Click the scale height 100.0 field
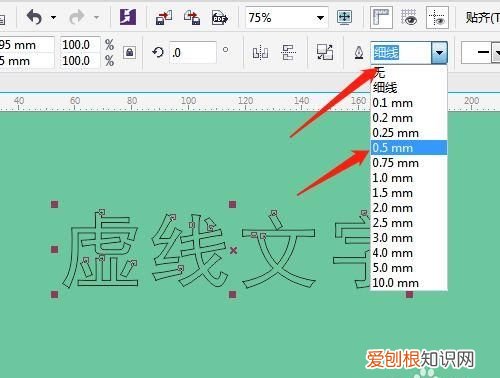The height and width of the screenshot is (378, 500). (x=80, y=61)
